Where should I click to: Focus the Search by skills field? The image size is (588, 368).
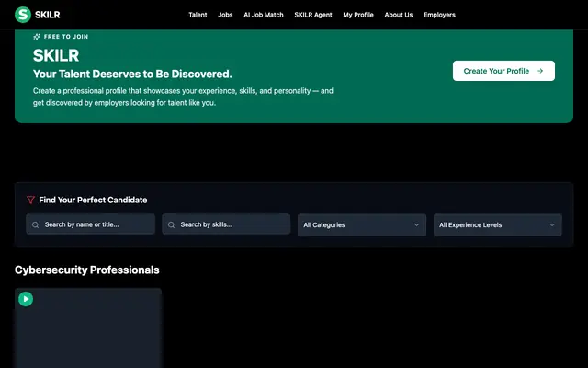[226, 224]
